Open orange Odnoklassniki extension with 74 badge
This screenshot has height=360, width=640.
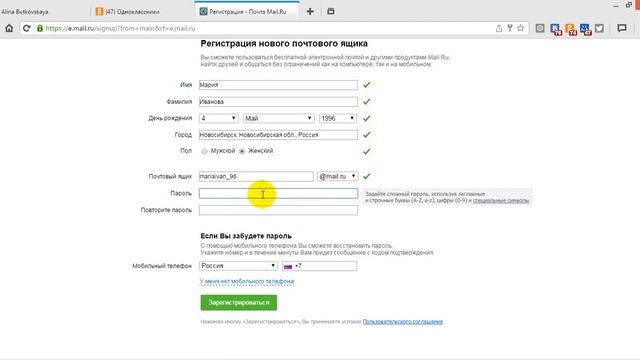tap(571, 29)
